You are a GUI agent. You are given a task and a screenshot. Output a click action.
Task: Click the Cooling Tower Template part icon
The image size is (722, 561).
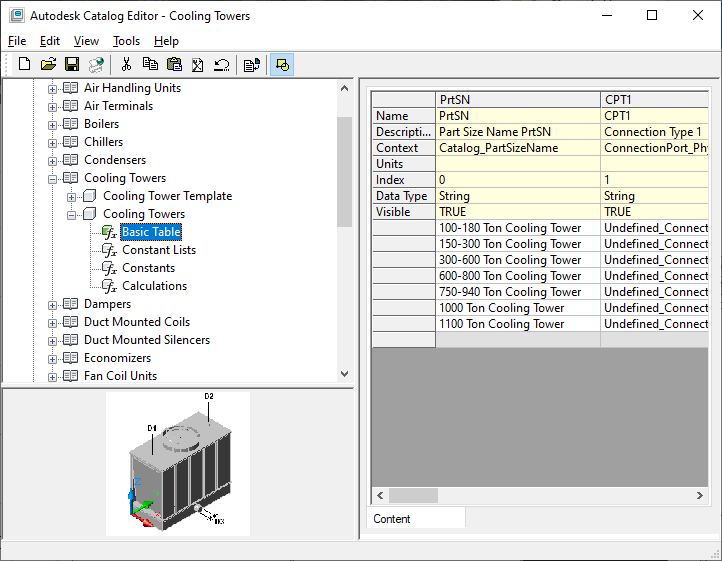point(89,196)
